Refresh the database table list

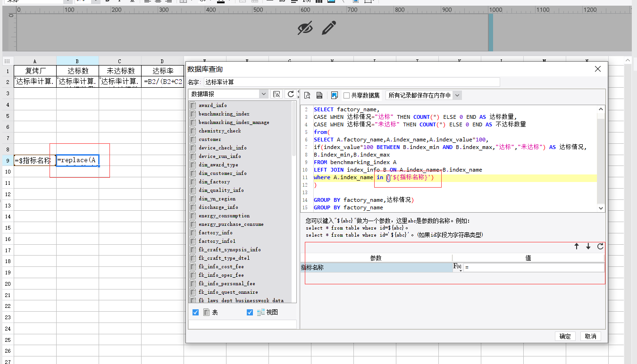(291, 94)
